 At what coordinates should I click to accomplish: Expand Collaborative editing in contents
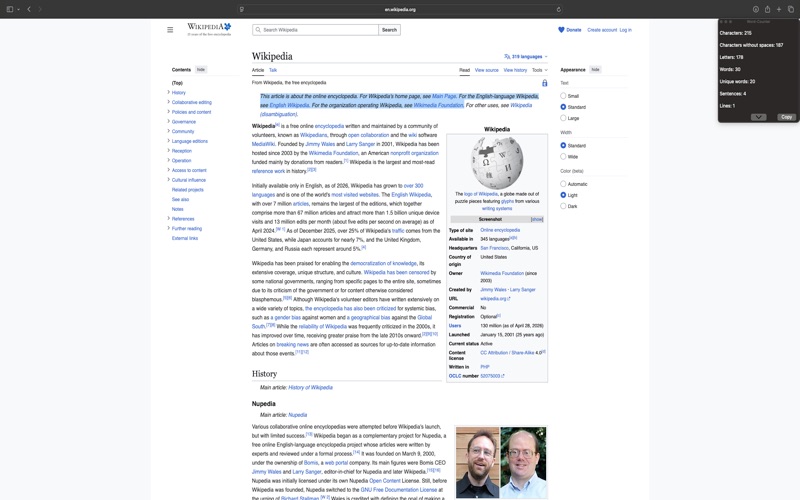pos(168,102)
